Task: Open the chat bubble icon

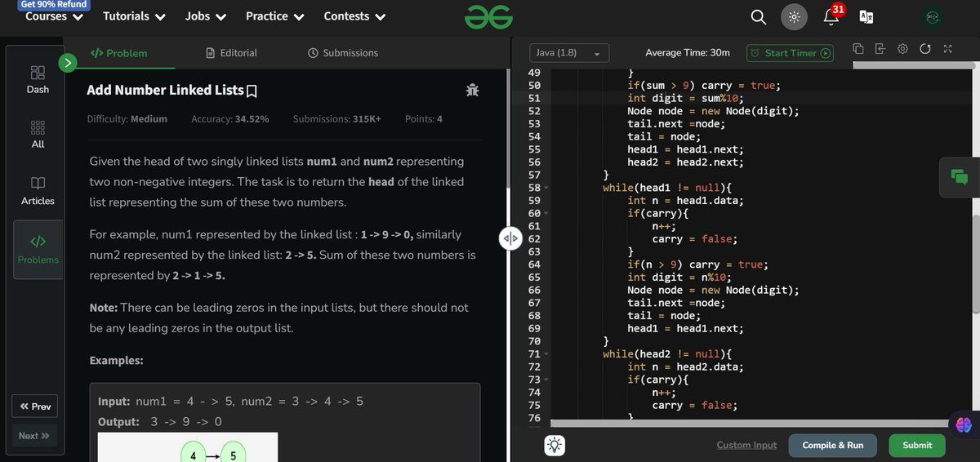Action: tap(960, 175)
